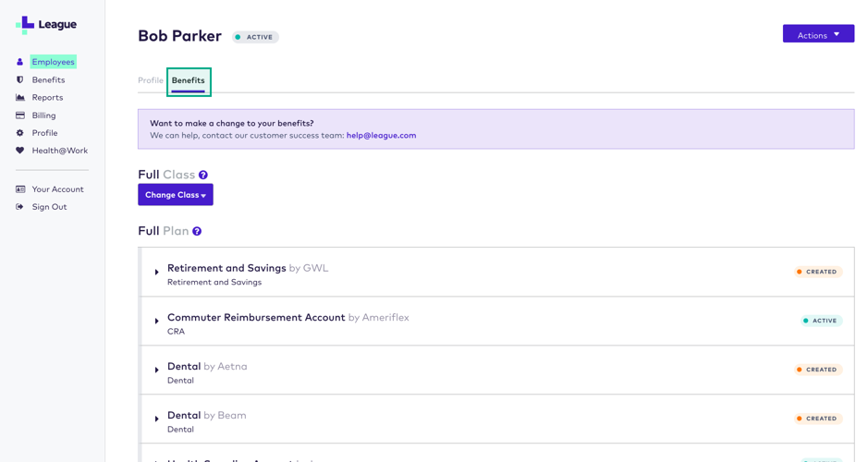Open Billing from the sidebar
868x462 pixels.
43,115
